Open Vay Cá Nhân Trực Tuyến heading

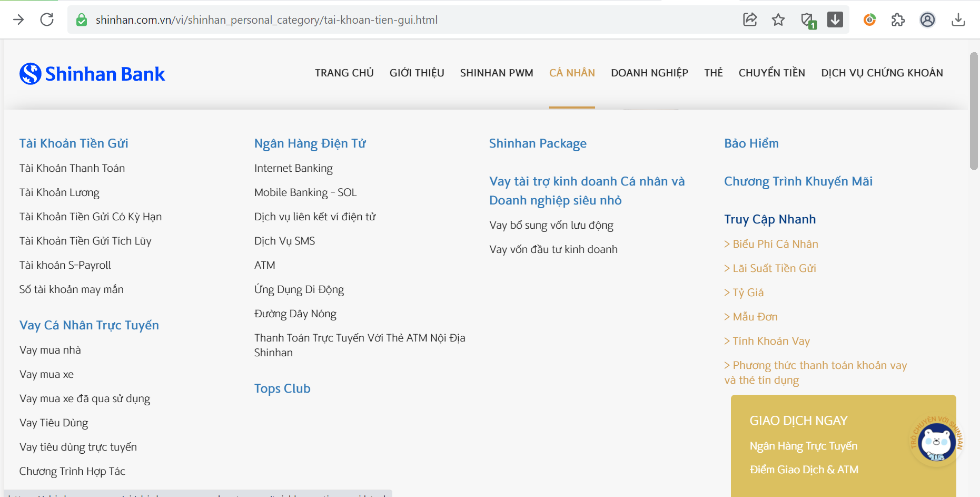pyautogui.click(x=89, y=325)
